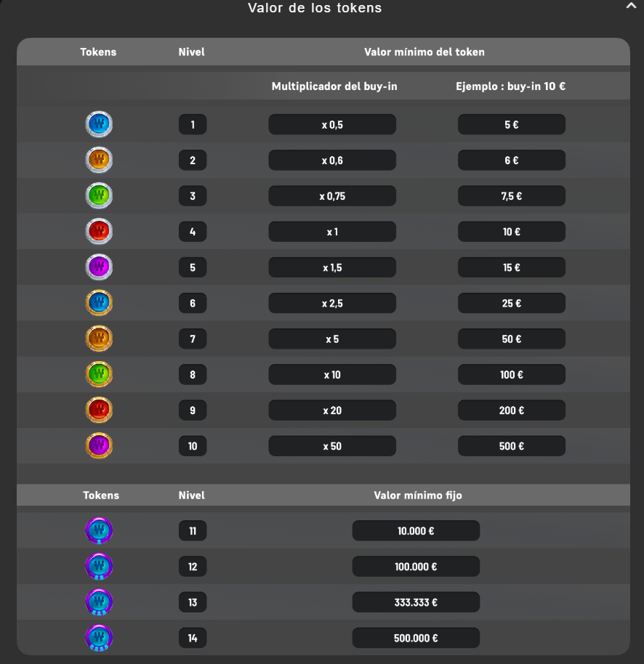Click the red silver-rimmed level 4 token
The width and height of the screenshot is (644, 664).
coord(99,231)
